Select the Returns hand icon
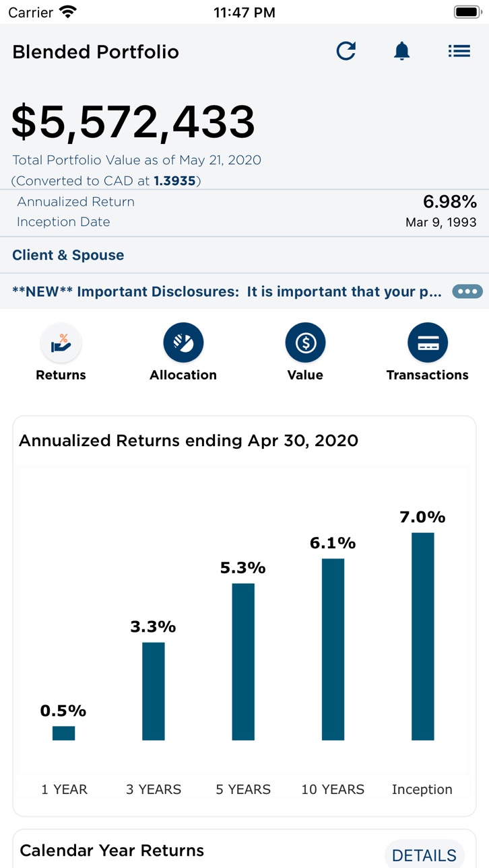Viewport: 489px width, 868px height. 61,343
